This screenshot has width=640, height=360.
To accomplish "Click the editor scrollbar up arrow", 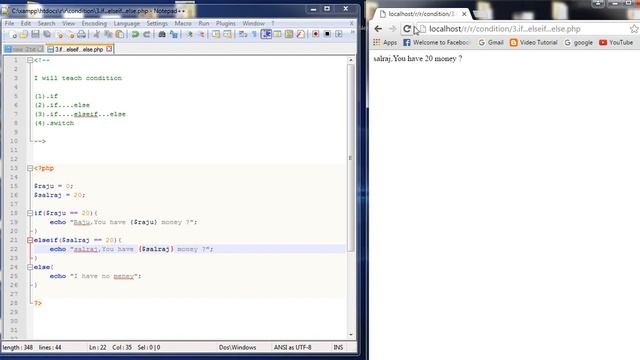I will click(x=351, y=60).
